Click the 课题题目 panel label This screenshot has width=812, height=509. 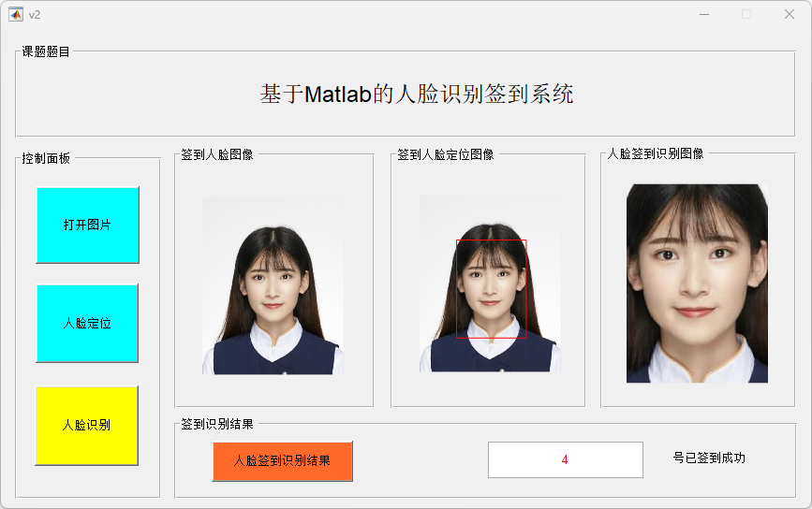pos(46,51)
